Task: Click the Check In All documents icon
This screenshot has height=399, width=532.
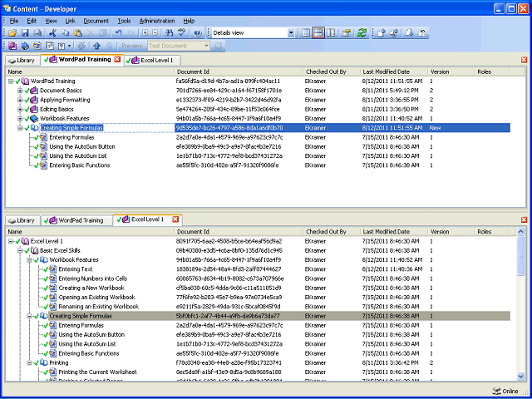Action: click(394, 33)
